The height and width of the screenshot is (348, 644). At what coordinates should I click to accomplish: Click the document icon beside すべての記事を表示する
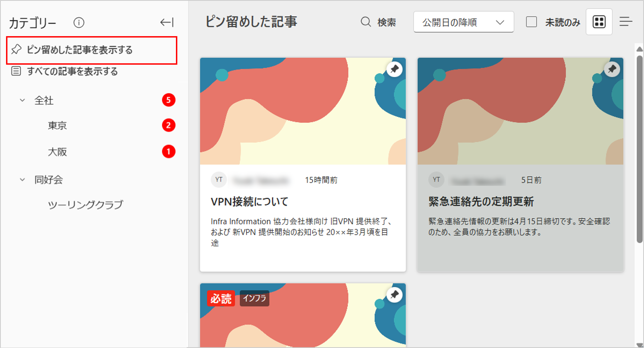coord(16,71)
